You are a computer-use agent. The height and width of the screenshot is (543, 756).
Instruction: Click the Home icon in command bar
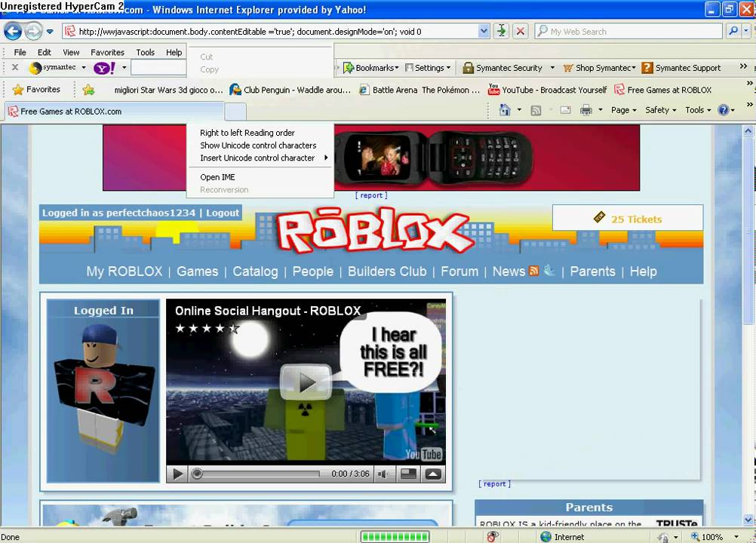pos(505,110)
